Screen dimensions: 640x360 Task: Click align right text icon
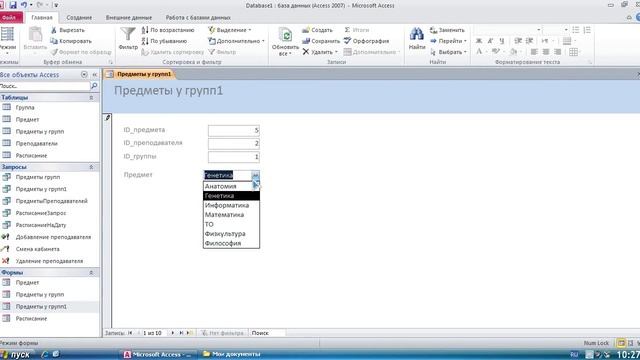(558, 52)
